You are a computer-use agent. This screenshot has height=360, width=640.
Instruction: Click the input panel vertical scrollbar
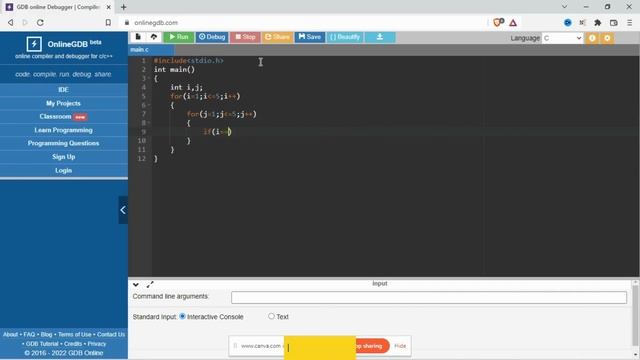pos(636,316)
